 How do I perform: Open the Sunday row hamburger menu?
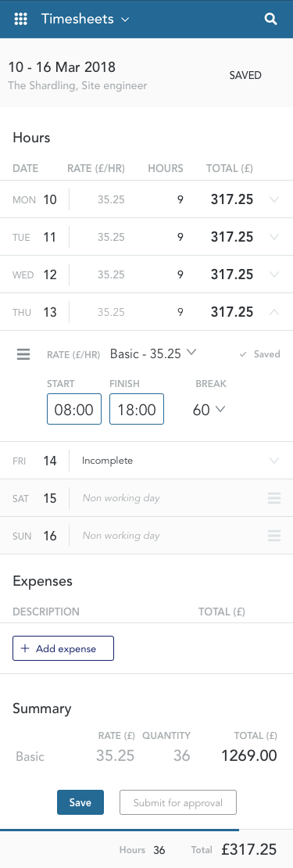(x=274, y=536)
